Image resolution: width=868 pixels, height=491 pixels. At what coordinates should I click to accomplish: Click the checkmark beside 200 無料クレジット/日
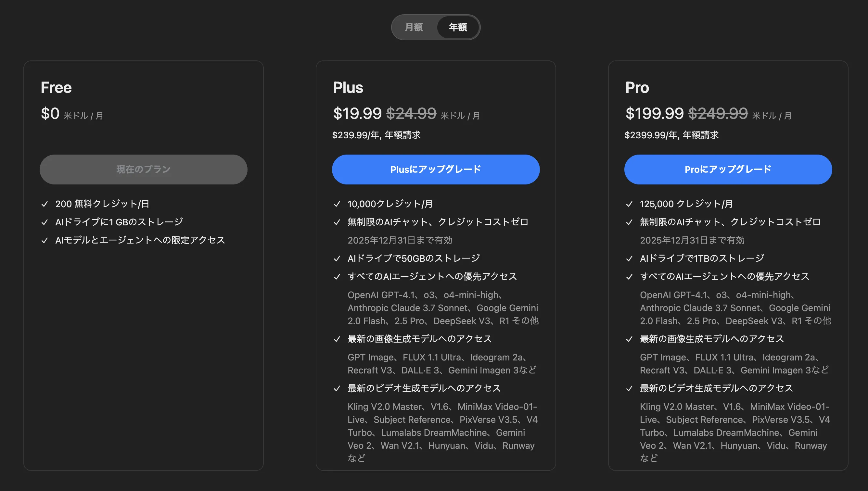tap(45, 204)
